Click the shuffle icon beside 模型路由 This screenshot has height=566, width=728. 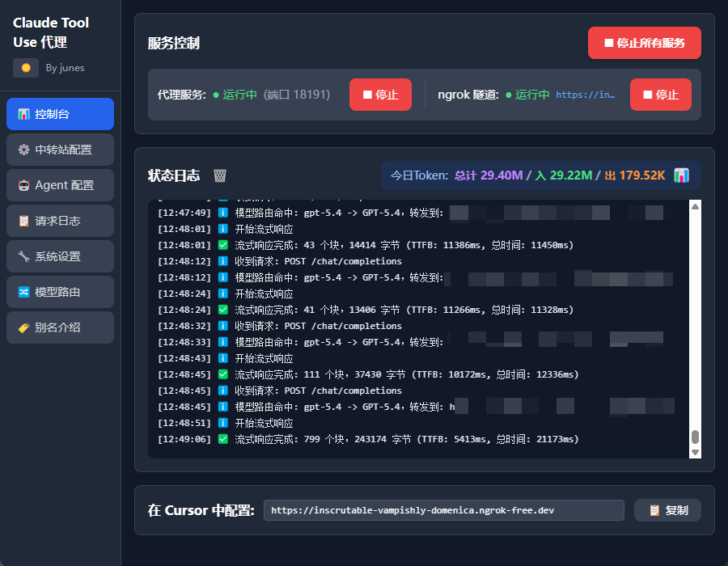(x=23, y=292)
